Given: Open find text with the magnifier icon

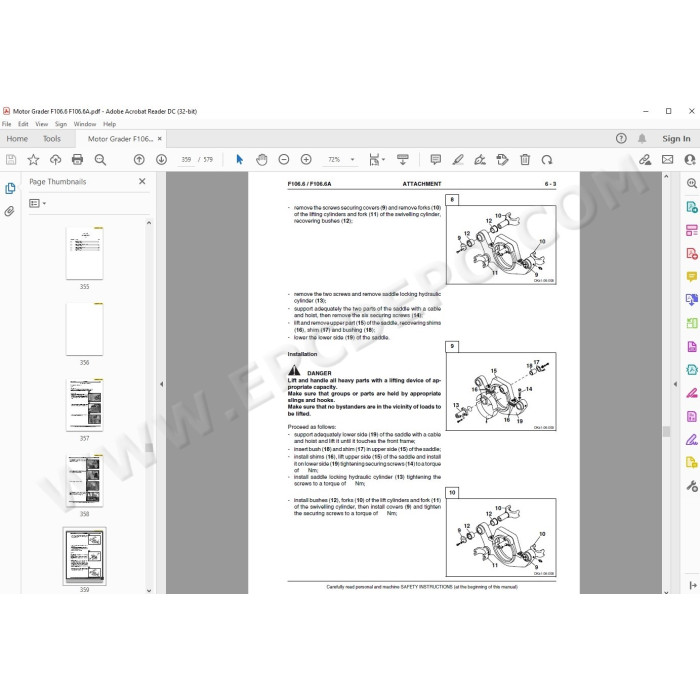Looking at the screenshot, I should click(100, 159).
